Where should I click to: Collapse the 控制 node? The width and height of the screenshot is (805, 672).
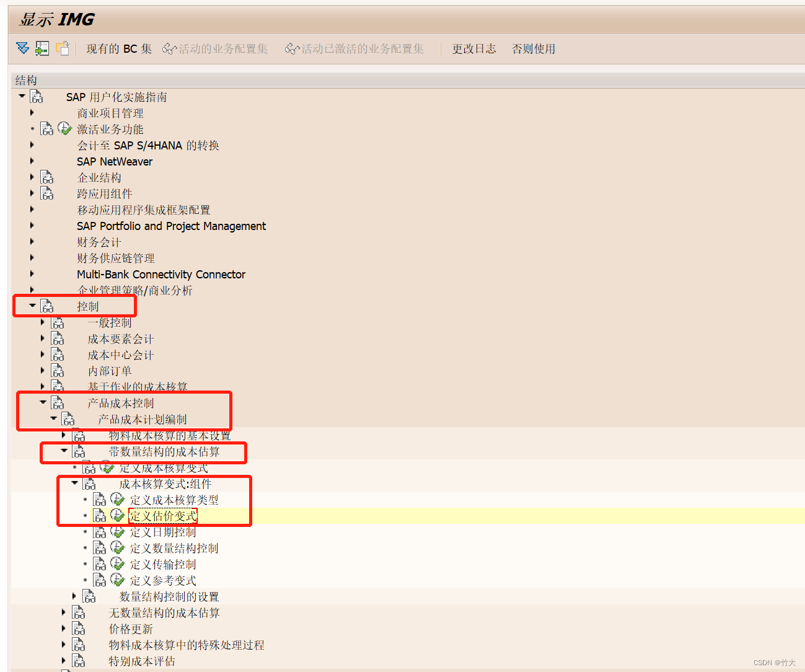(x=32, y=306)
